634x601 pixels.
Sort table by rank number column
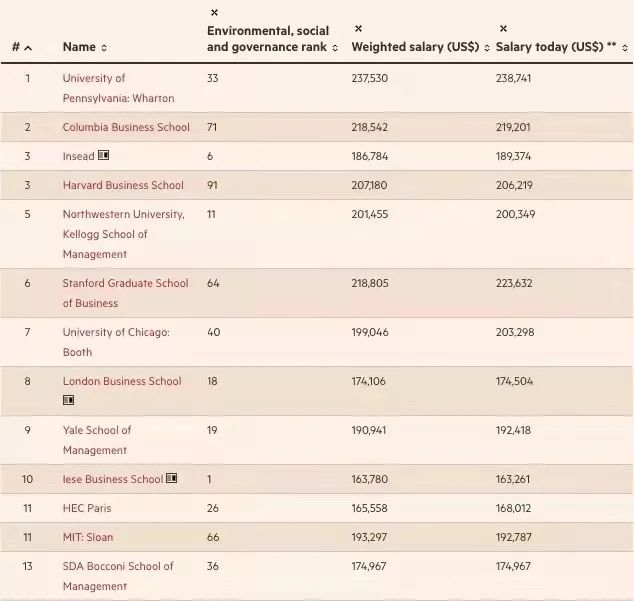[22, 48]
